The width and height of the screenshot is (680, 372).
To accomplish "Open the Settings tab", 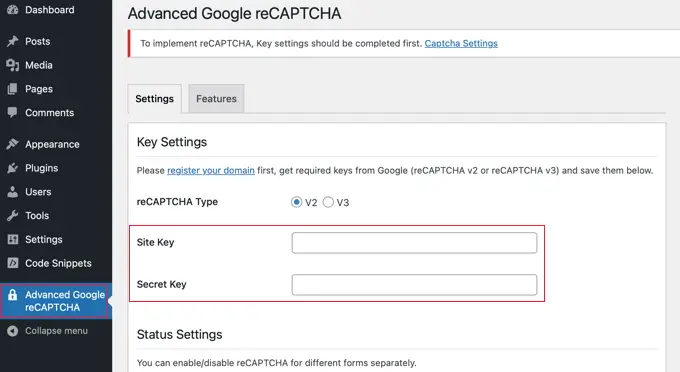I will (x=154, y=99).
